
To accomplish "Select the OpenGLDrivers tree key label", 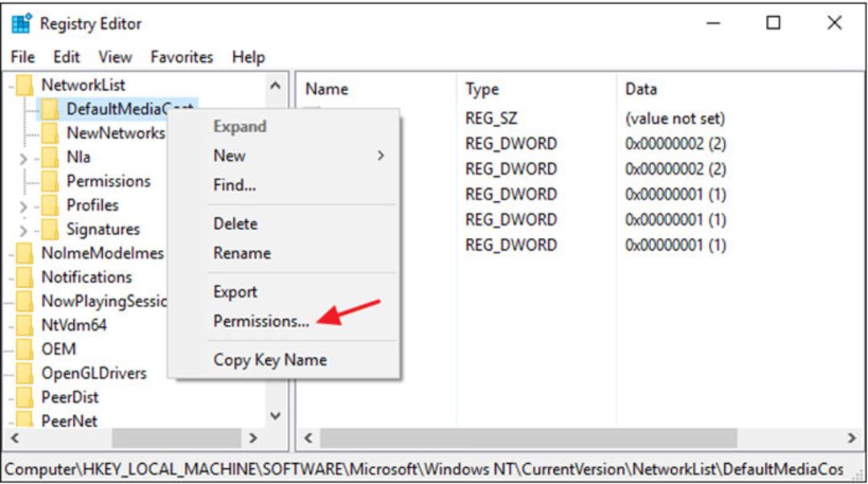I will (x=93, y=373).
